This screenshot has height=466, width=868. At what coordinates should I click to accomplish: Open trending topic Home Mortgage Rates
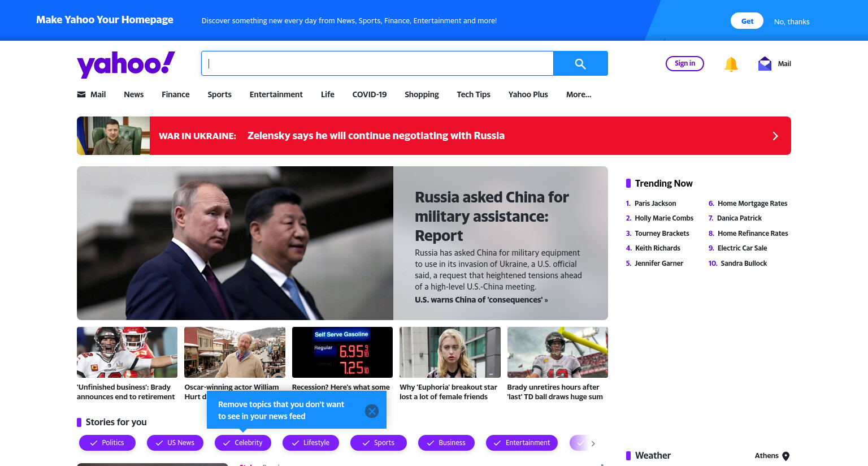pyautogui.click(x=752, y=204)
